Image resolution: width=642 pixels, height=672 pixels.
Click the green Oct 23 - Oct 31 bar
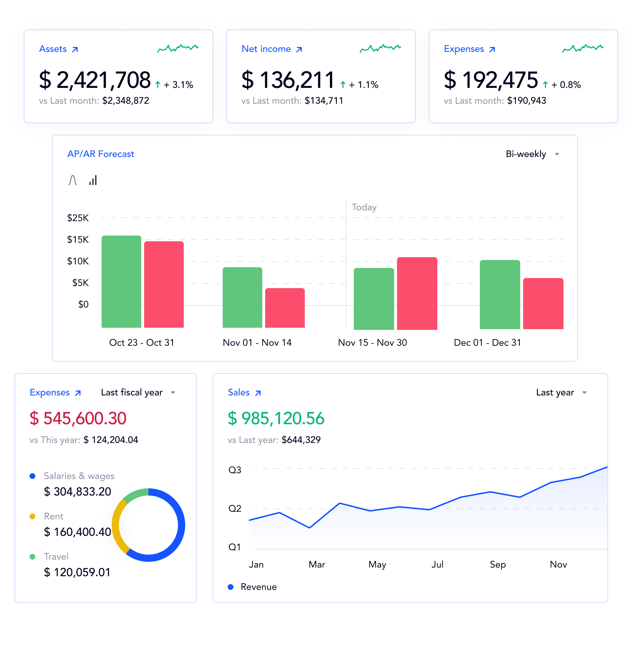click(121, 281)
